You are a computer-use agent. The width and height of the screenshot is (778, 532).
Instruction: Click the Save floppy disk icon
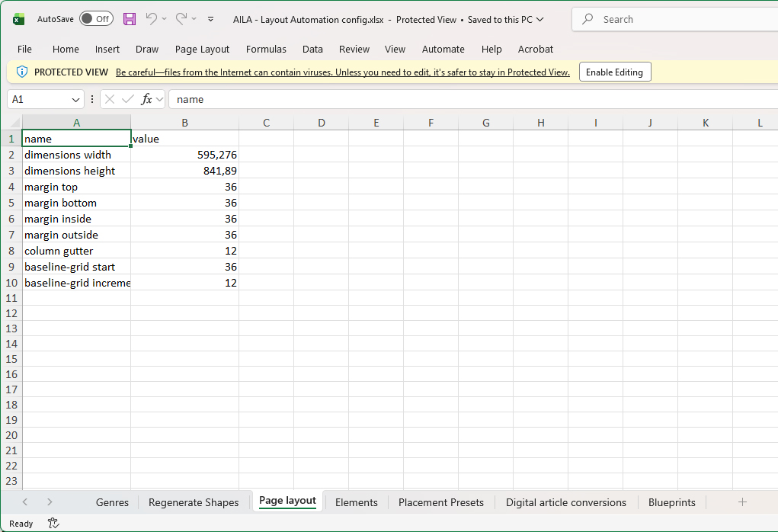(130, 19)
